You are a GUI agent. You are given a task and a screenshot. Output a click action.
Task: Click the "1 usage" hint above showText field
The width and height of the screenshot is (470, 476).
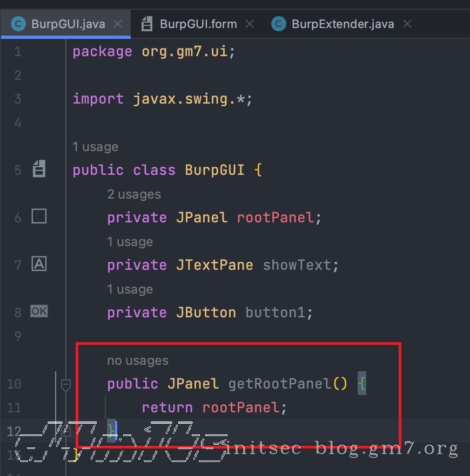tap(130, 242)
